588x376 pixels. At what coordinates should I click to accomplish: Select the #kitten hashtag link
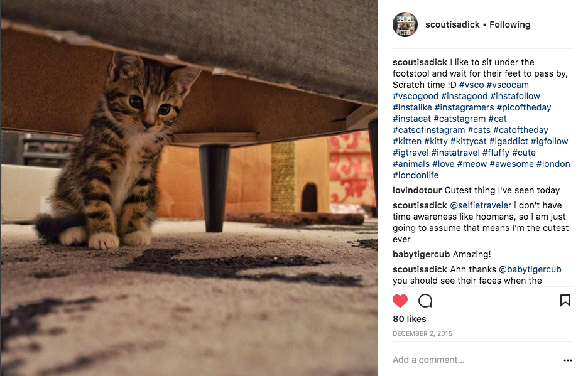tap(407, 141)
